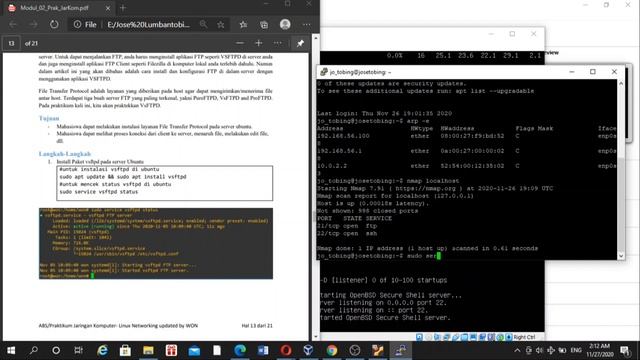View site information File icon

click(85, 24)
